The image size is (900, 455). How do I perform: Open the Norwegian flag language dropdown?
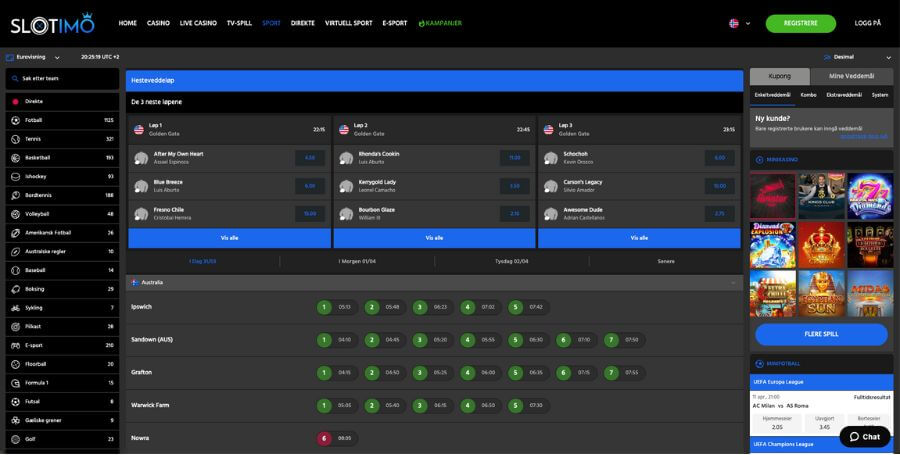coord(739,24)
